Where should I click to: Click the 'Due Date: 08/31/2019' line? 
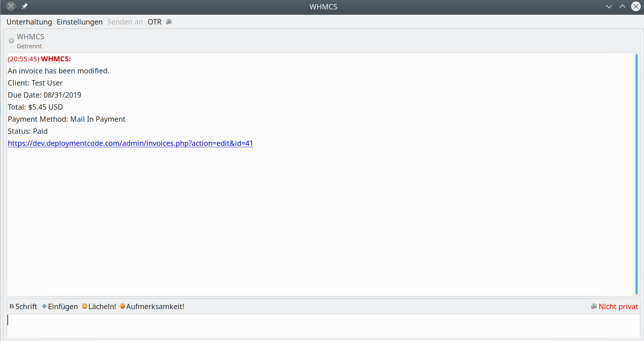point(45,95)
